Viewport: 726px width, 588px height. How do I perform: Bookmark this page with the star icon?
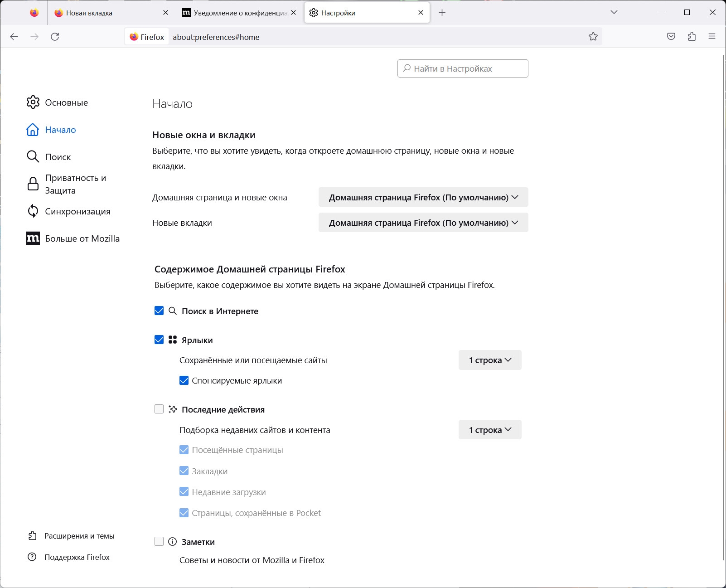(x=593, y=37)
